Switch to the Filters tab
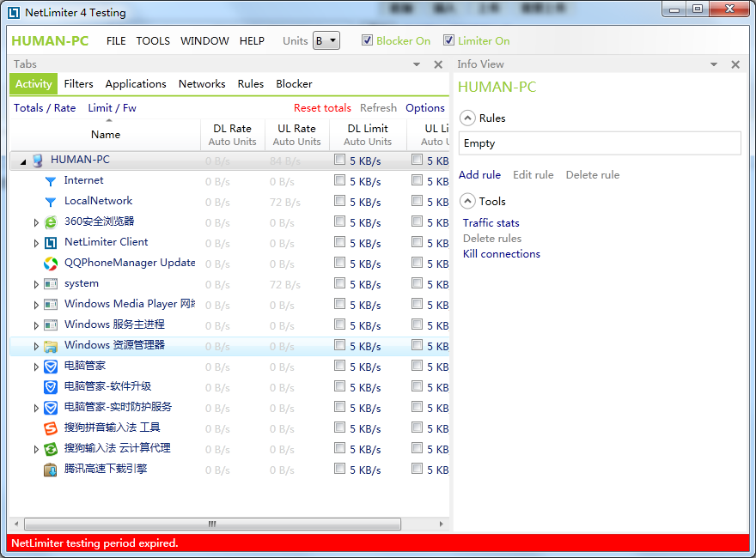Screen dimensions: 756x558 point(78,84)
